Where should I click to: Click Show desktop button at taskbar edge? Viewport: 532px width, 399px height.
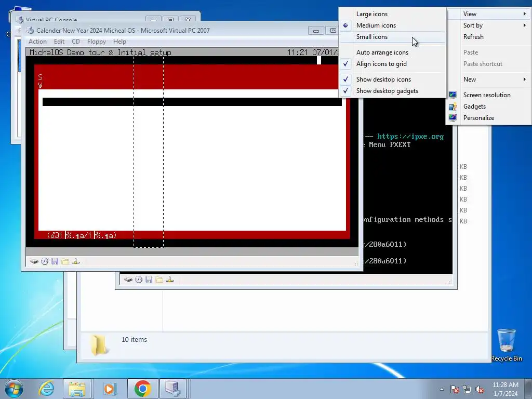(529, 389)
